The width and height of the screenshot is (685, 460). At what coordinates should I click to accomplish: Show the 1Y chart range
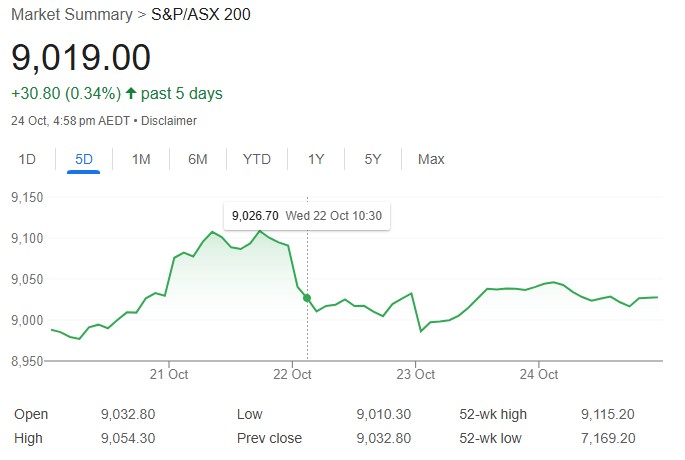coord(316,159)
